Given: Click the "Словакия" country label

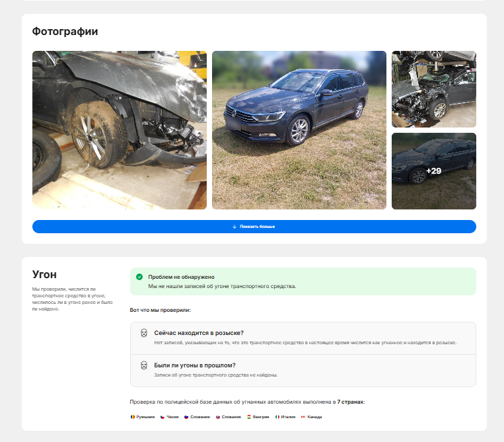Looking at the screenshot, I should pyautogui.click(x=231, y=417).
